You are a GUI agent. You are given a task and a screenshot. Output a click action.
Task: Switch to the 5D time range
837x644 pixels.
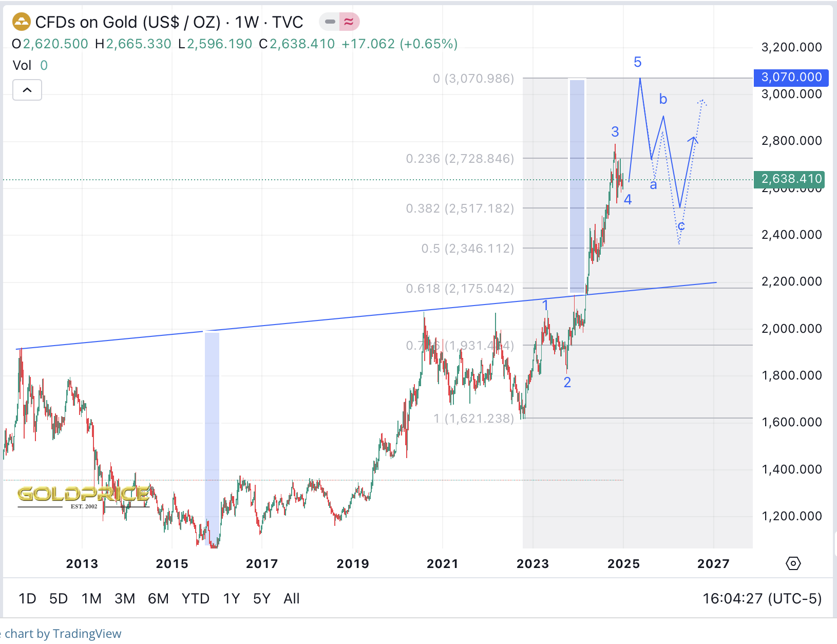(59, 598)
